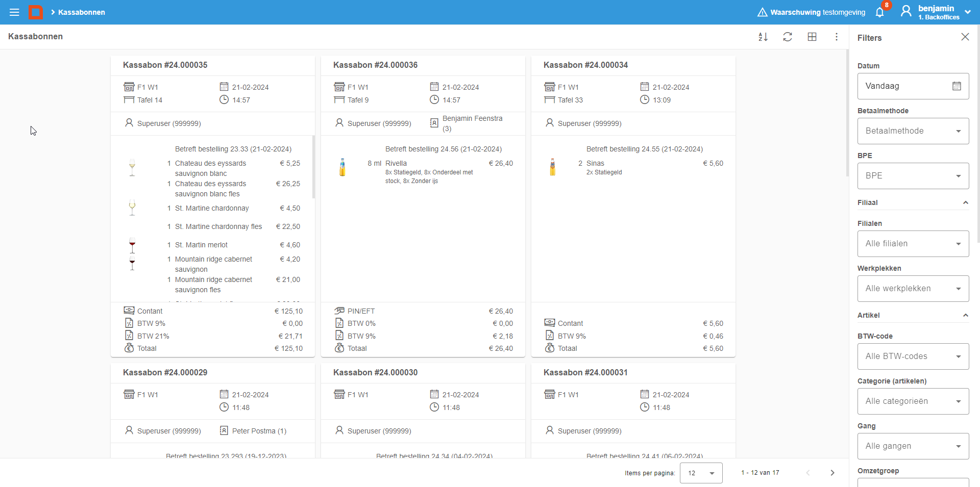Click clock icon next to 14:57 on #24.000035
The width and height of the screenshot is (980, 487).
pyautogui.click(x=224, y=99)
